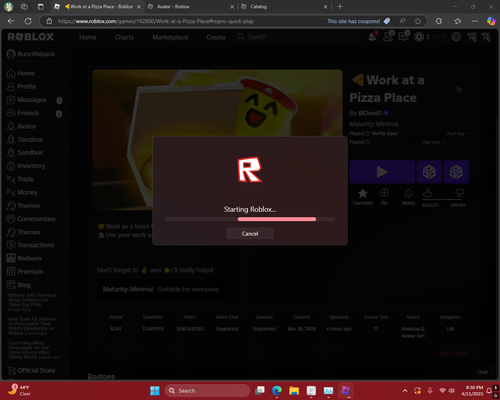The height and width of the screenshot is (400, 500).
Task: Open the Chat panel button
Action: tap(482, 372)
